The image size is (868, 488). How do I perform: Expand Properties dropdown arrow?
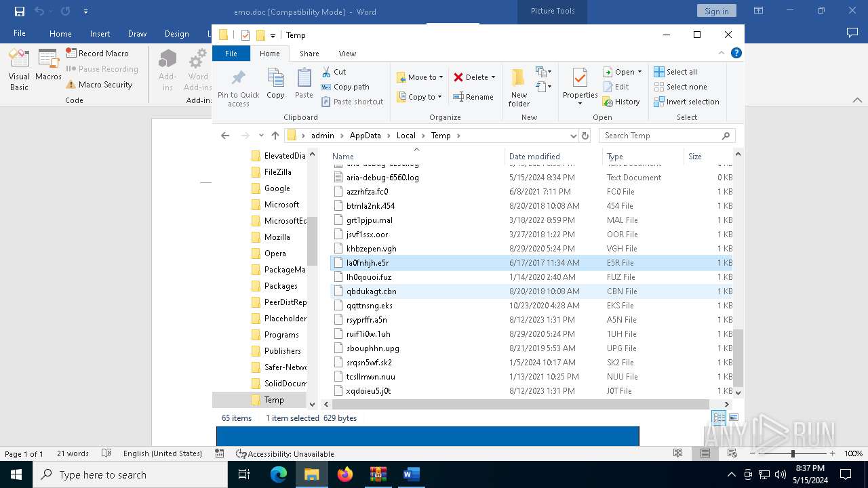[580, 104]
